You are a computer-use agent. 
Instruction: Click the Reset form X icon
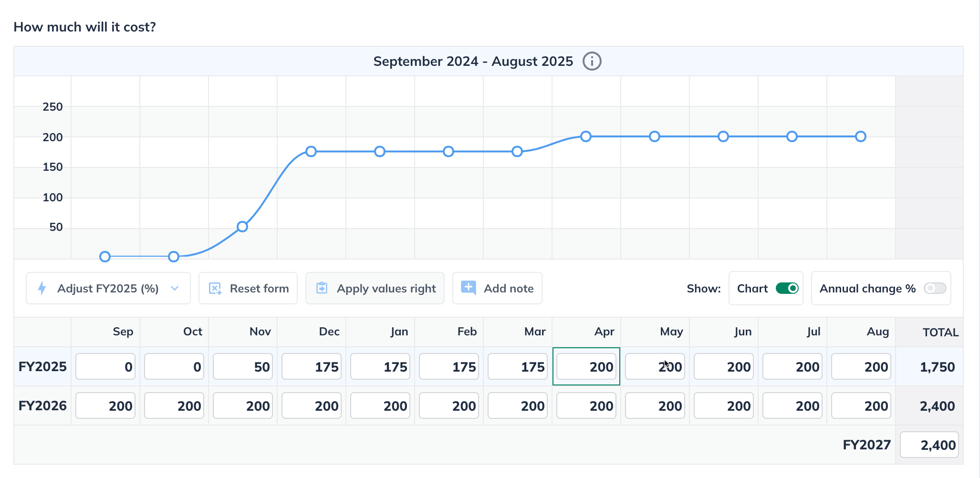[x=215, y=288]
